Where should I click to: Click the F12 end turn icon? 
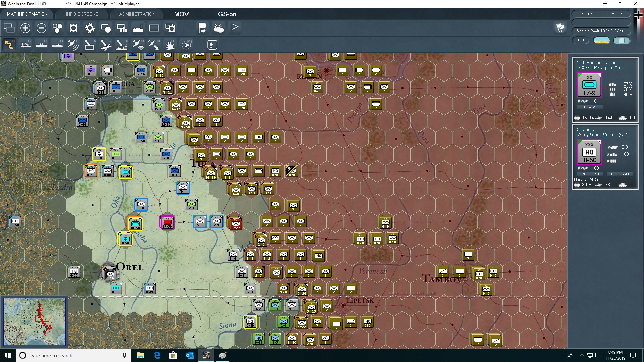186,45
